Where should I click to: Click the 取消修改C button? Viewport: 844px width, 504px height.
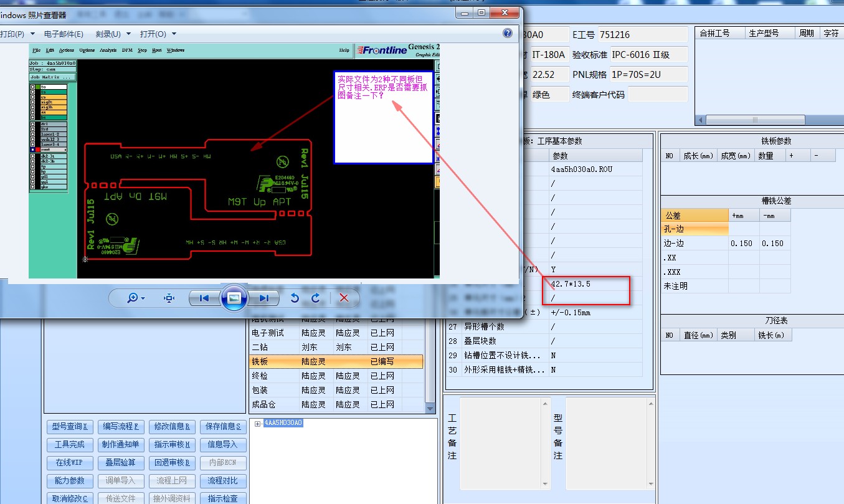[69, 498]
